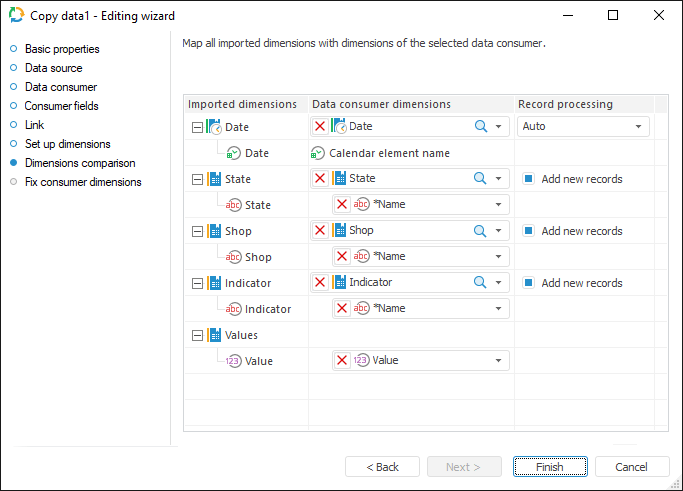Open the Auto record processing dropdown
Viewport: 683px width, 491px height.
click(x=638, y=127)
